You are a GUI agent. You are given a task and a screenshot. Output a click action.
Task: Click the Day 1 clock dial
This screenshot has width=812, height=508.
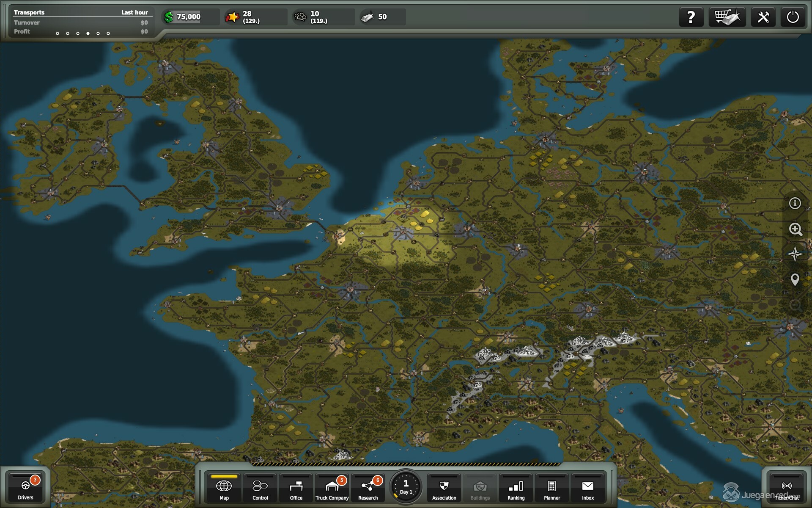coord(406,487)
